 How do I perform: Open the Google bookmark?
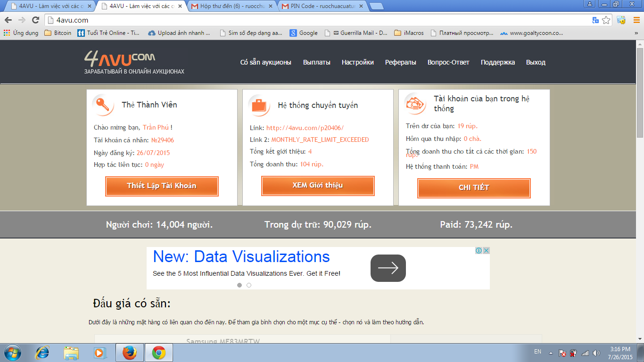[x=304, y=33]
